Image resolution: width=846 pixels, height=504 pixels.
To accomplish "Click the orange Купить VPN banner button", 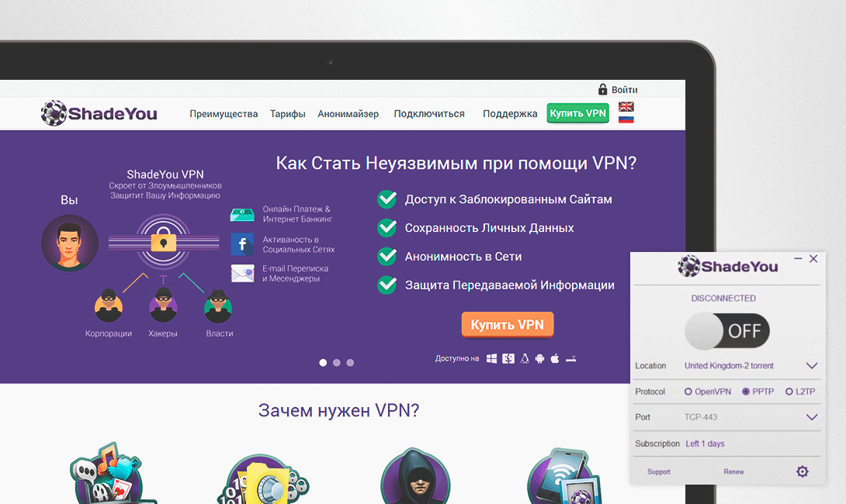I will (507, 325).
